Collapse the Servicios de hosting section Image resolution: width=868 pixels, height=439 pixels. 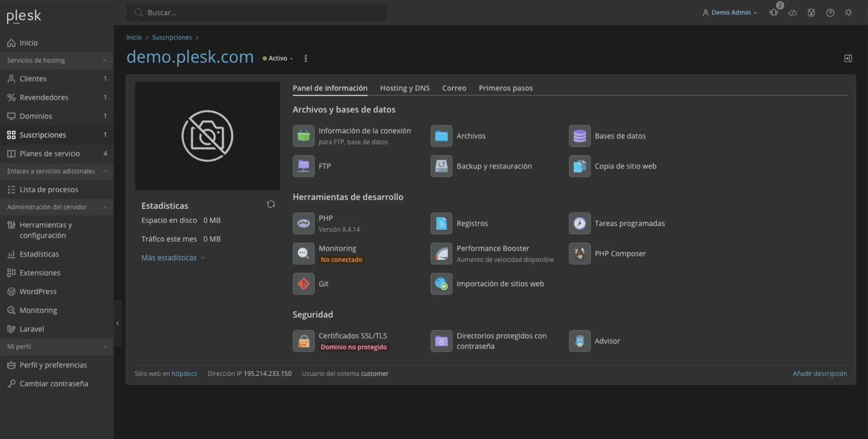(x=105, y=60)
